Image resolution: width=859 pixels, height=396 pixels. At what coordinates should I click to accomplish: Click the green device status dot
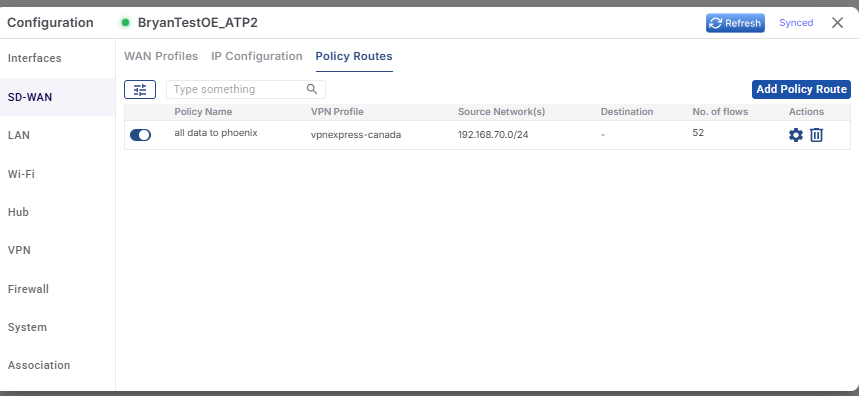125,23
